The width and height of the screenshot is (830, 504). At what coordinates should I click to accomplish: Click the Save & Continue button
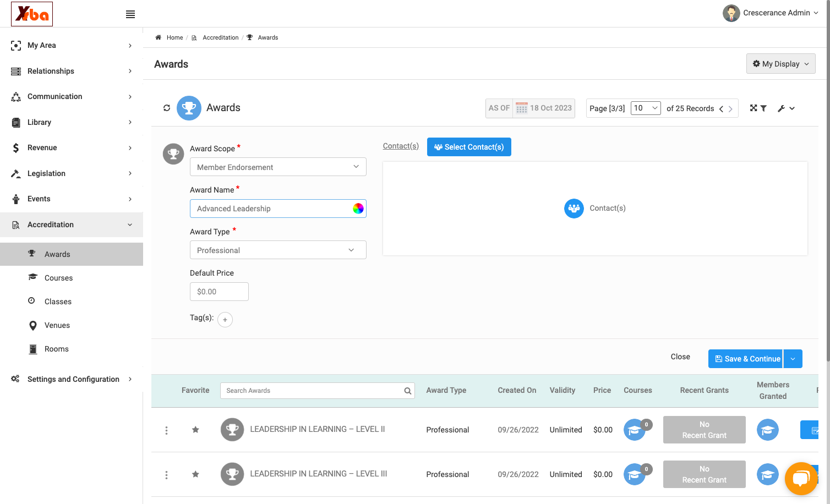(746, 359)
